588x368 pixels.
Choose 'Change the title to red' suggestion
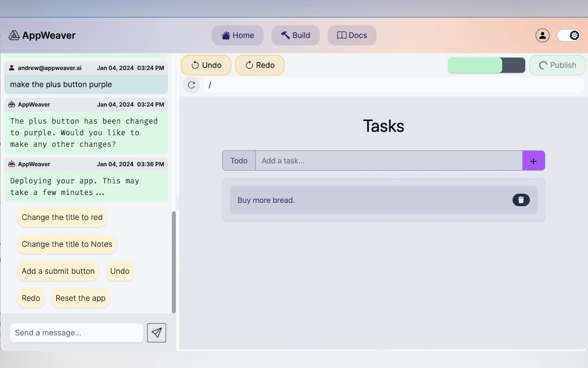coord(62,217)
